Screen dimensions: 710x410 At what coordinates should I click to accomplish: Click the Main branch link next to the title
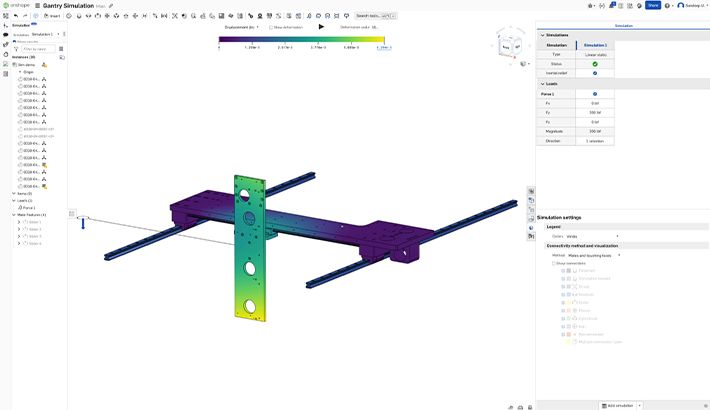coord(100,6)
